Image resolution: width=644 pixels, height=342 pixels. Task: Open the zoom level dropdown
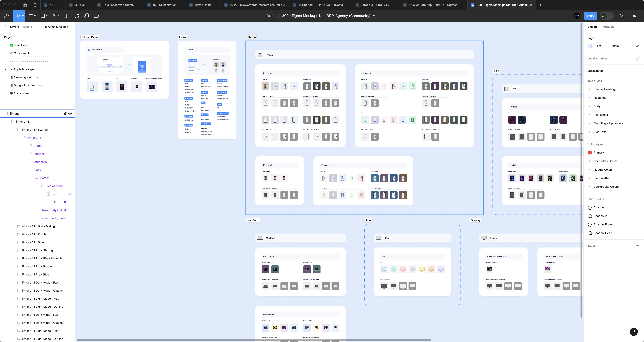pyautogui.click(x=636, y=16)
